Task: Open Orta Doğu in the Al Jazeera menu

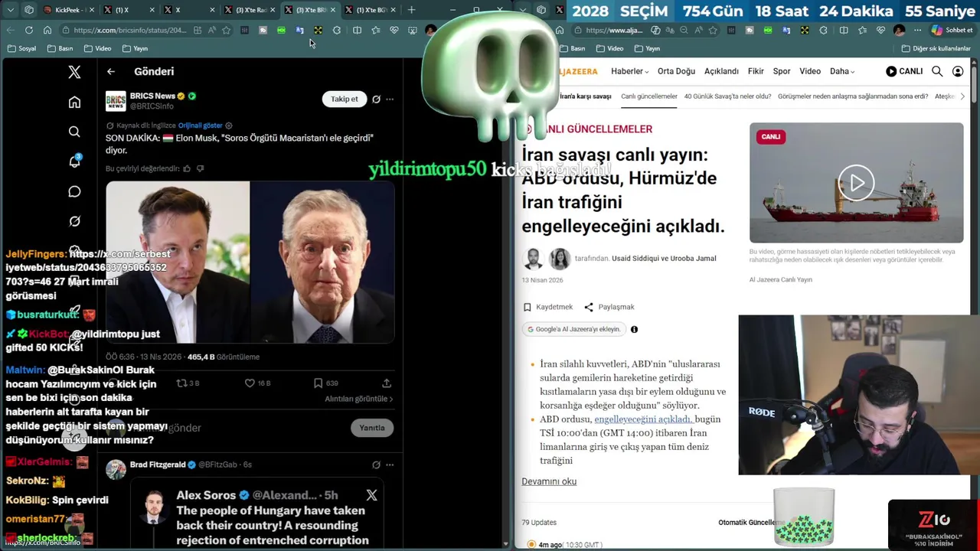Action: pos(676,71)
